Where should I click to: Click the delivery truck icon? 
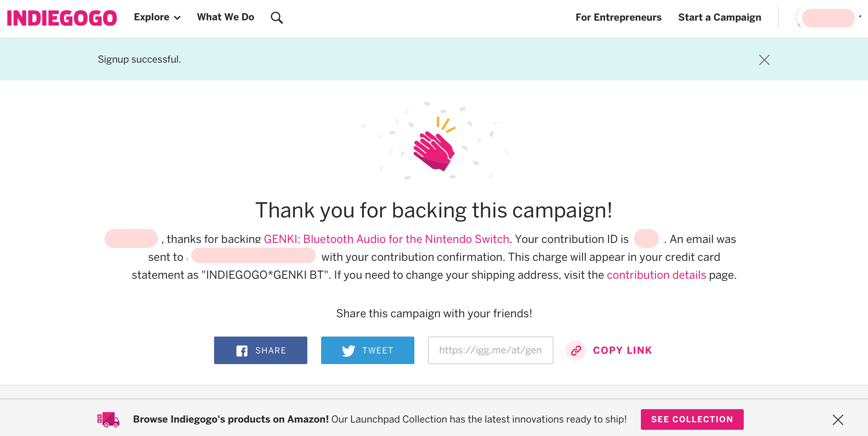point(108,419)
